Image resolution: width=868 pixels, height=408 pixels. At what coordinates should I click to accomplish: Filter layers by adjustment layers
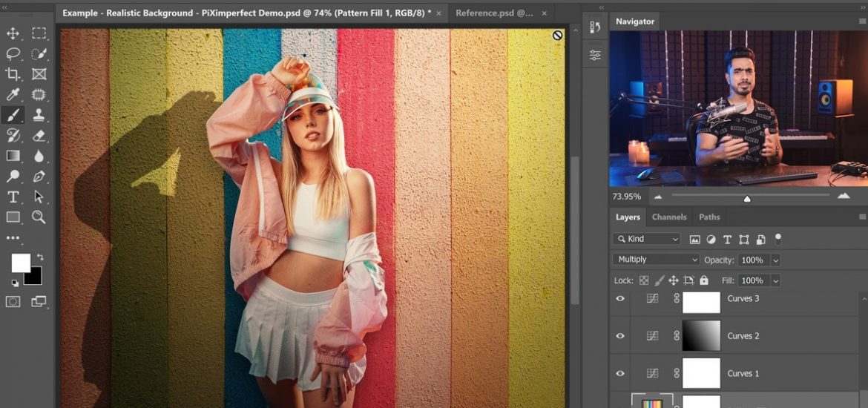point(711,240)
